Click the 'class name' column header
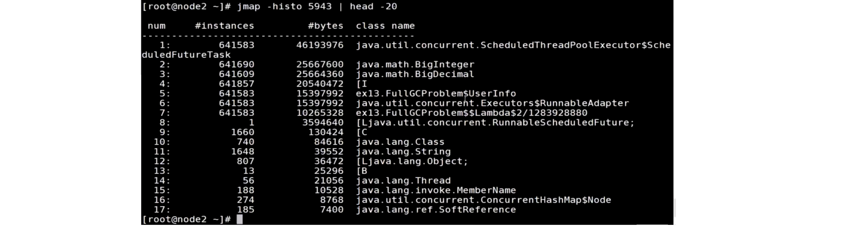The width and height of the screenshot is (868, 229). coord(385,26)
